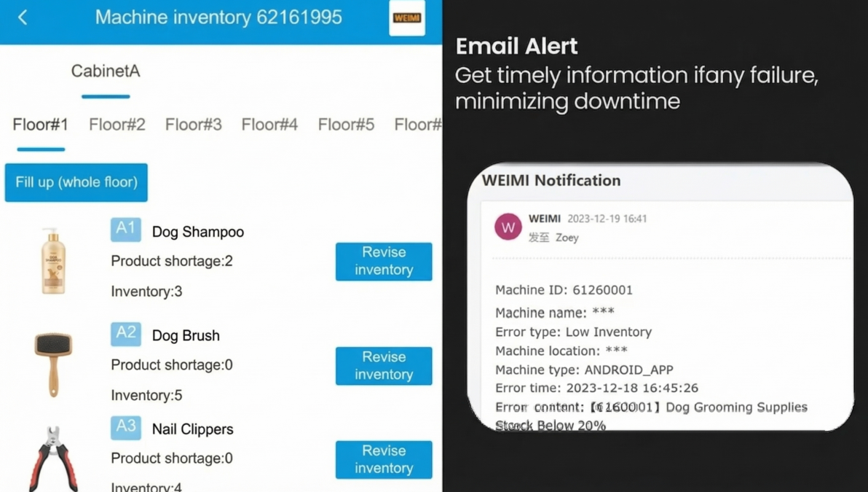Click the Nail Clippers product name
This screenshot has height=492, width=868.
point(193,429)
